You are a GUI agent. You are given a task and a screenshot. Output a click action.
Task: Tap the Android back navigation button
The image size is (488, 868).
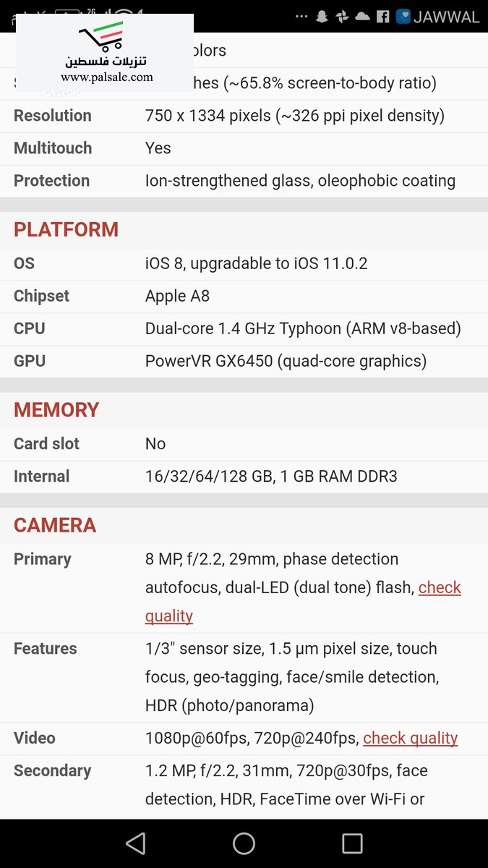click(136, 843)
